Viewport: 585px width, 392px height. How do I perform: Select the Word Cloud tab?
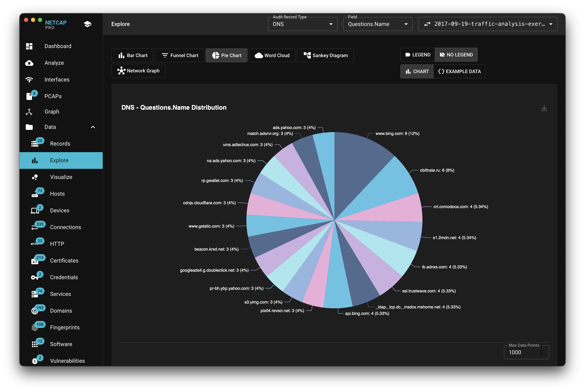[x=272, y=56]
